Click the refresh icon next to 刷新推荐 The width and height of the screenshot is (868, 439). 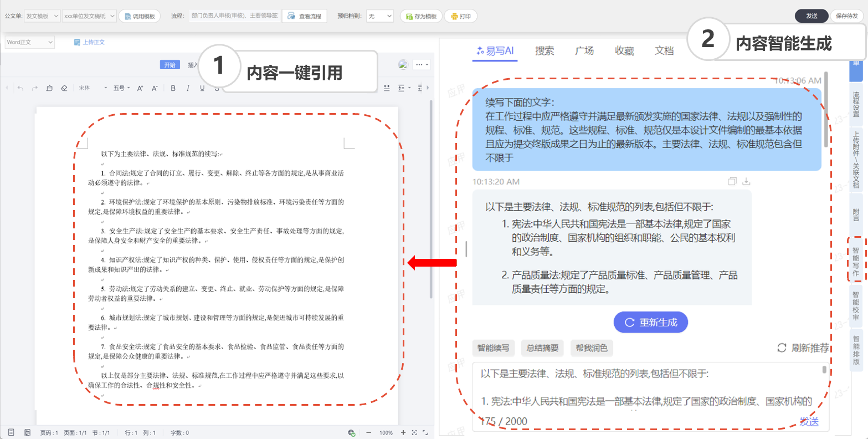(782, 348)
